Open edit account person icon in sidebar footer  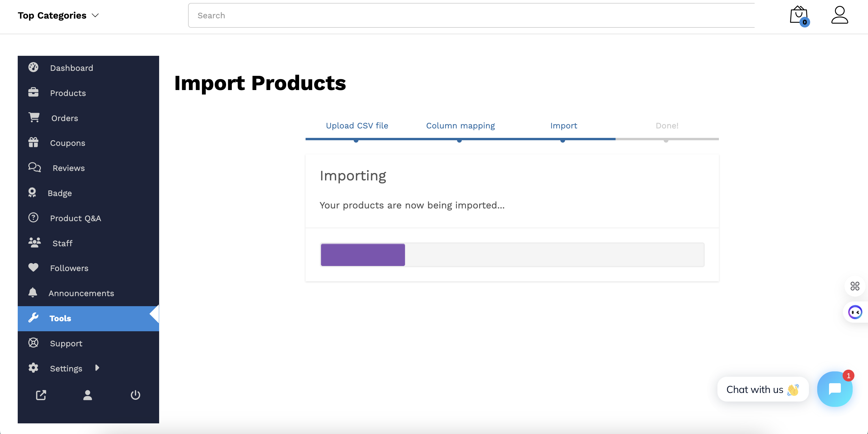(88, 395)
